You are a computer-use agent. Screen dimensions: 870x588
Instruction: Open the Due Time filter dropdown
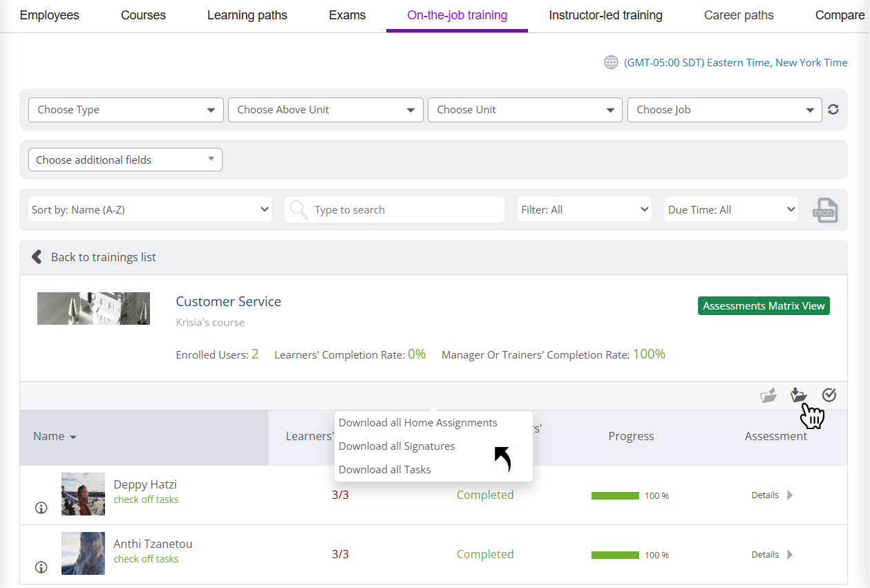point(731,210)
